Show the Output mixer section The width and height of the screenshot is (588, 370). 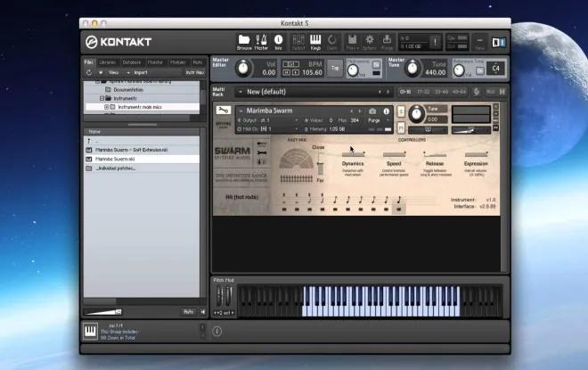pyautogui.click(x=298, y=42)
